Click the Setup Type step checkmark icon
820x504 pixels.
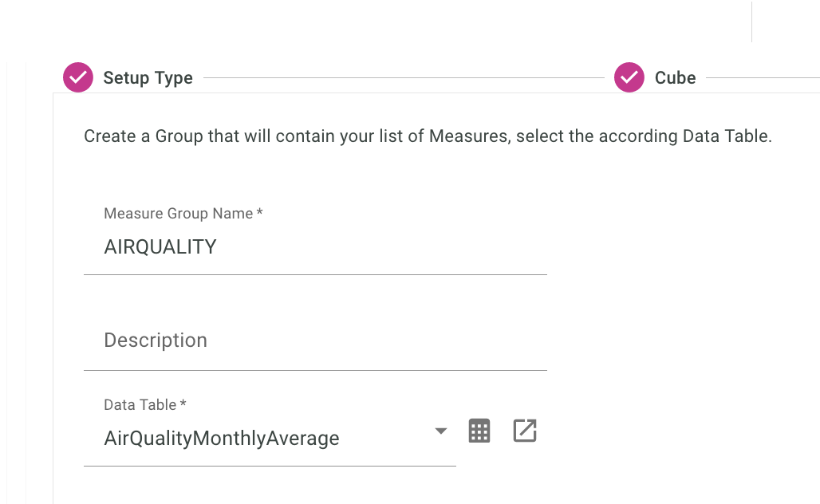click(78, 77)
